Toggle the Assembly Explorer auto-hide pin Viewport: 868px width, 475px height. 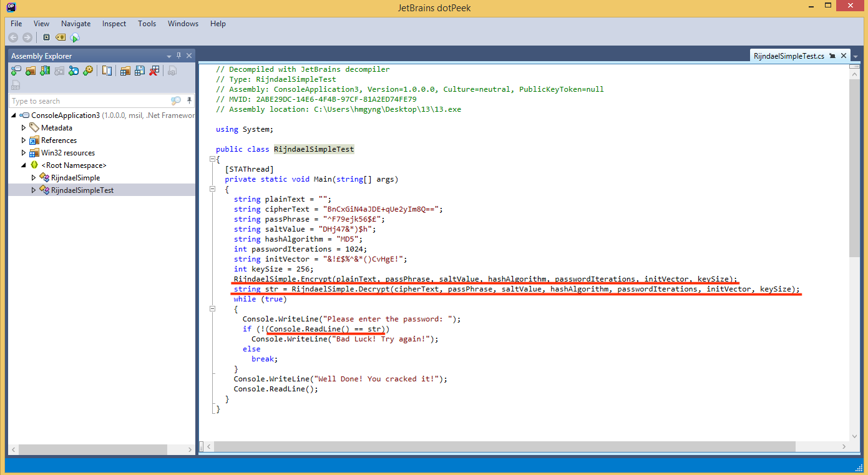[179, 56]
